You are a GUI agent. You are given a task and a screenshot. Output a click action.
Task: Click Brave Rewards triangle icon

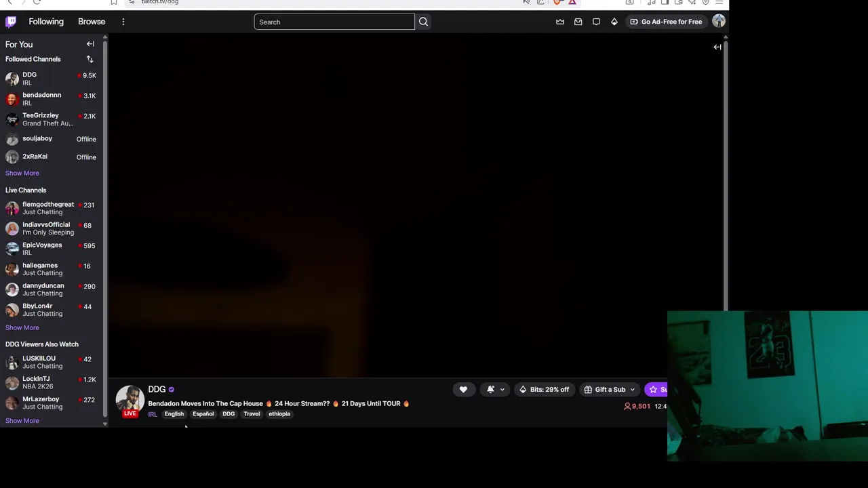[x=572, y=2]
